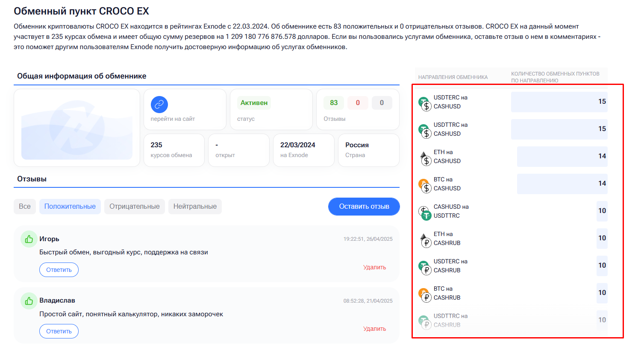The width and height of the screenshot is (644, 347).
Task: Switch to the Положительные reviews tab
Action: click(x=70, y=207)
